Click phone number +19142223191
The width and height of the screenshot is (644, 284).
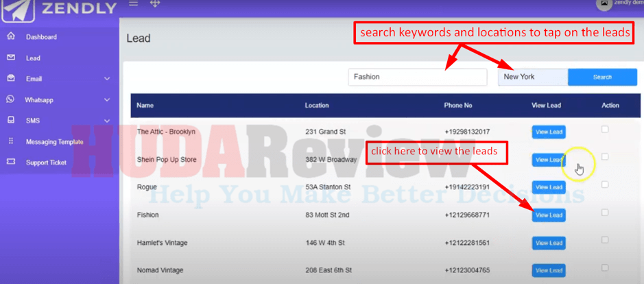click(467, 187)
